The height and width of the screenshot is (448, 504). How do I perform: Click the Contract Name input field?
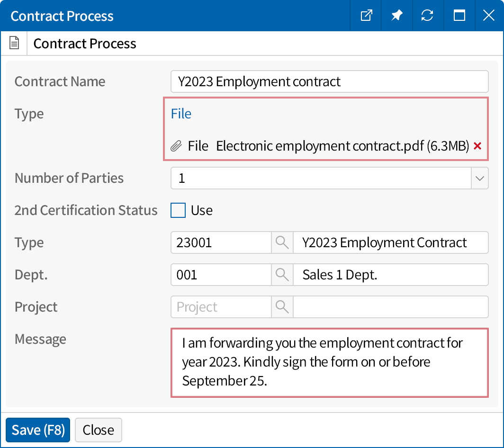[x=329, y=81]
